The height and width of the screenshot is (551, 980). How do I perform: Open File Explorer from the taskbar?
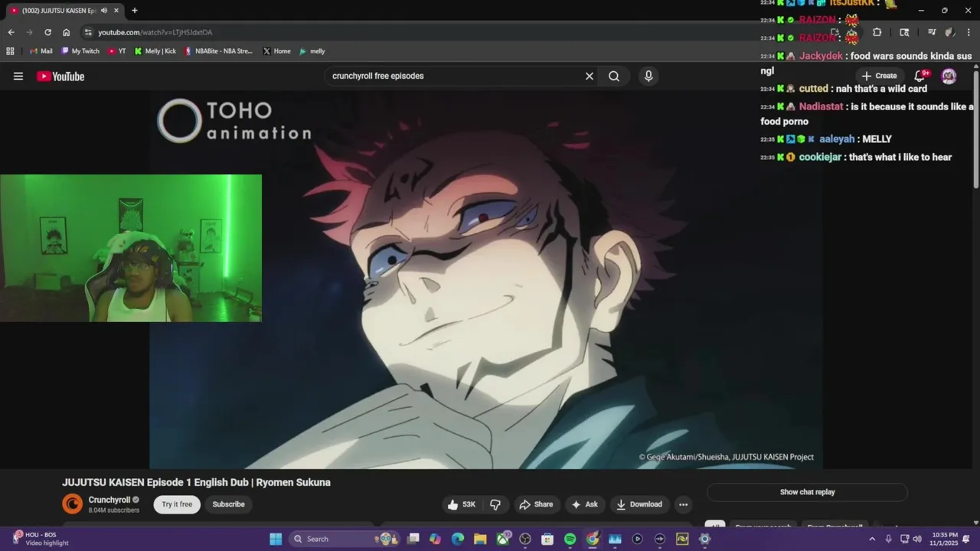pos(479,539)
